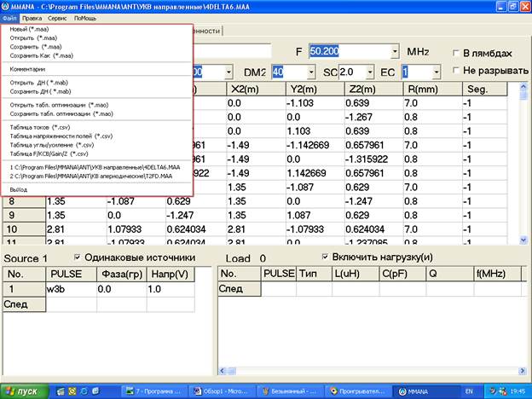Export 'Таблица углы/усиление (*.csv)'
The height and width of the screenshot is (399, 532).
coord(52,145)
